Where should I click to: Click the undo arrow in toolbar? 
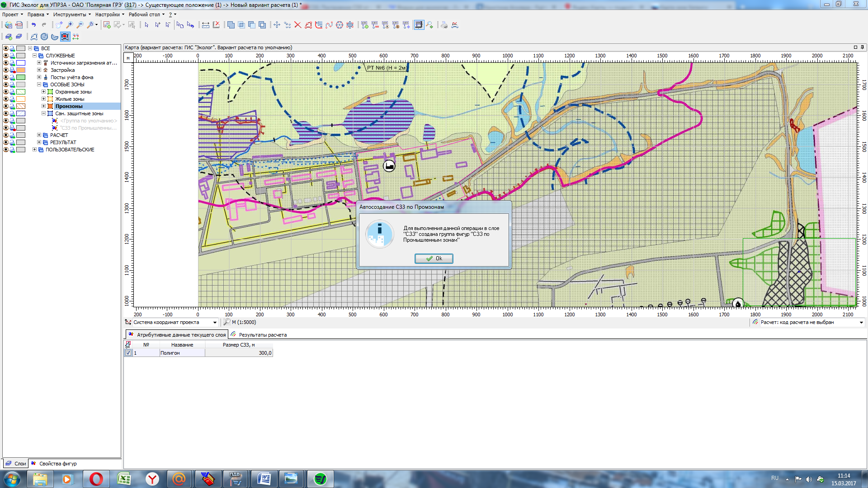[33, 25]
